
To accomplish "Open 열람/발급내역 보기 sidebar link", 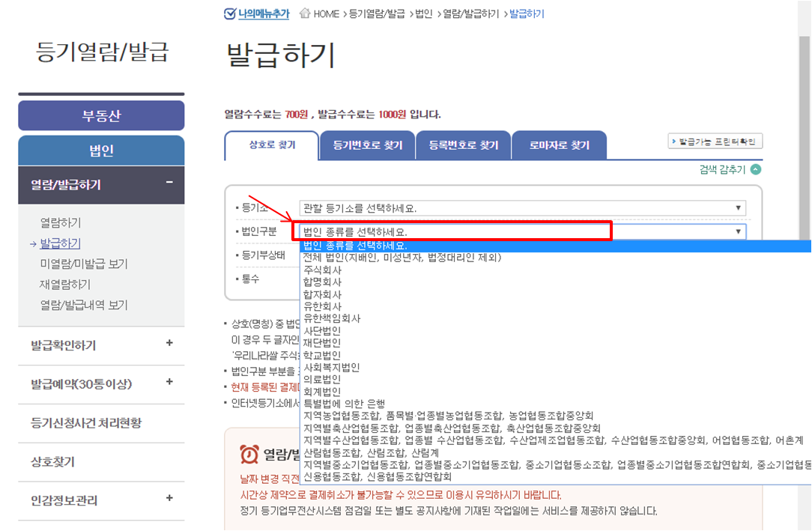I will point(84,306).
